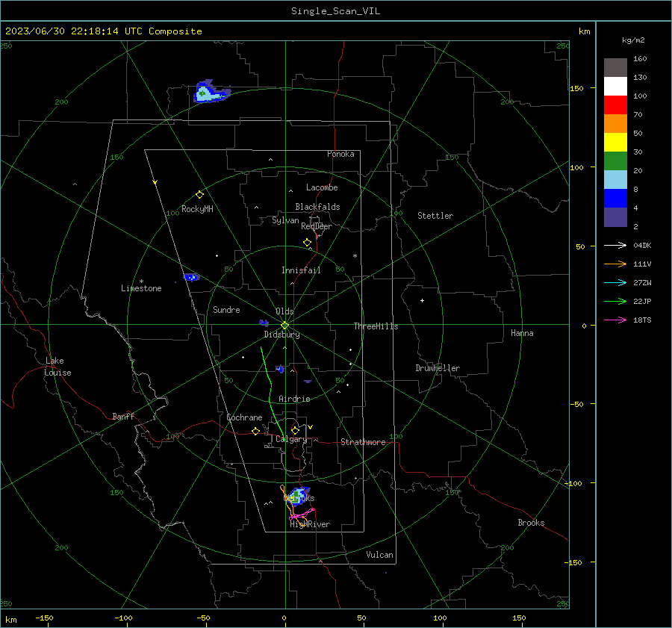Click the ThreeHills label
Viewport: 672px width, 628px height.
(x=376, y=326)
